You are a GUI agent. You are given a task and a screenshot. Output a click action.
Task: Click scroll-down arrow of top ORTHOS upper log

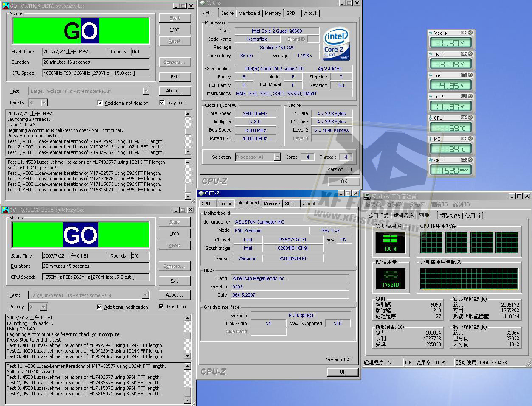click(x=188, y=152)
